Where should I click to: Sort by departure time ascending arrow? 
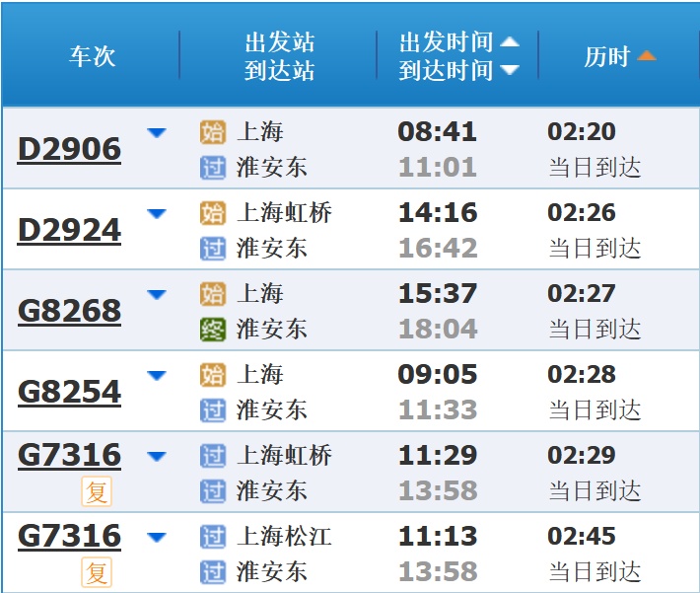pos(510,42)
